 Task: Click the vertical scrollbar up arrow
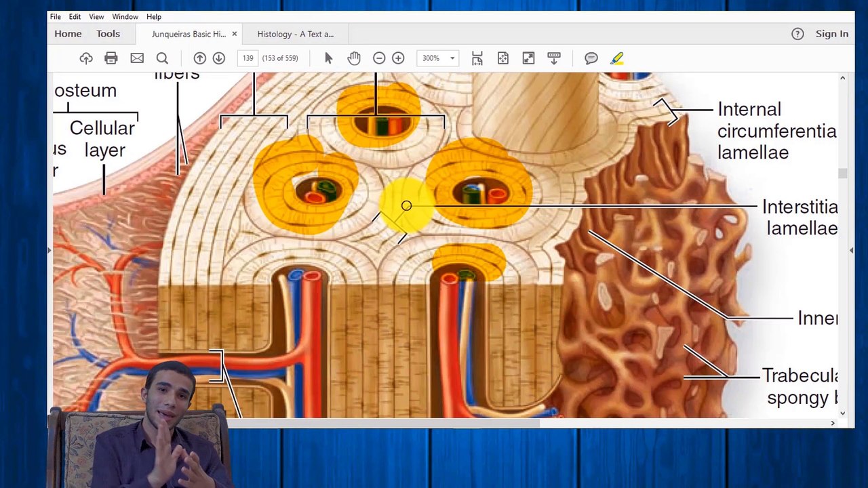point(843,79)
